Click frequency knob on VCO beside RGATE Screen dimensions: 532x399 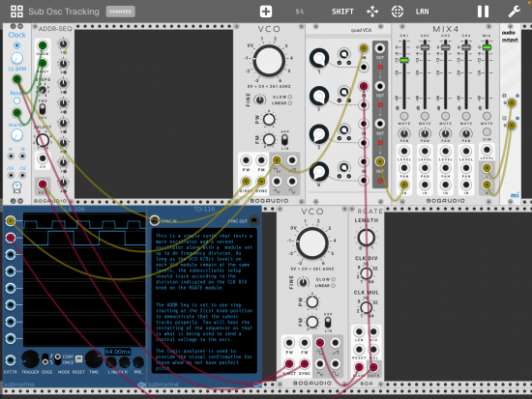(312, 243)
